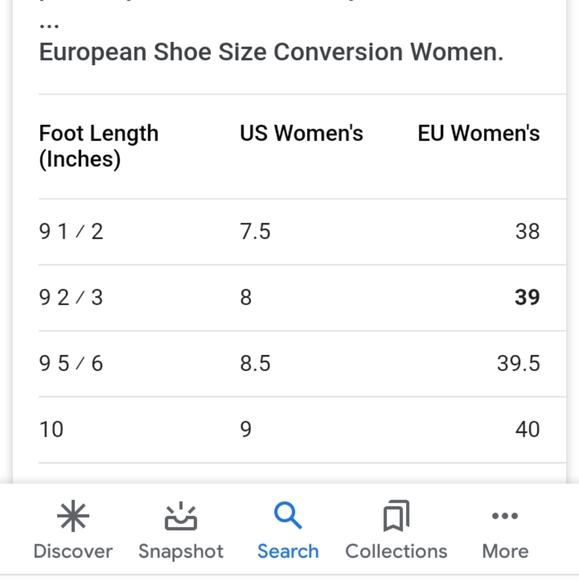This screenshot has height=580, width=579.
Task: Switch to the Discover tab label
Action: (x=73, y=552)
